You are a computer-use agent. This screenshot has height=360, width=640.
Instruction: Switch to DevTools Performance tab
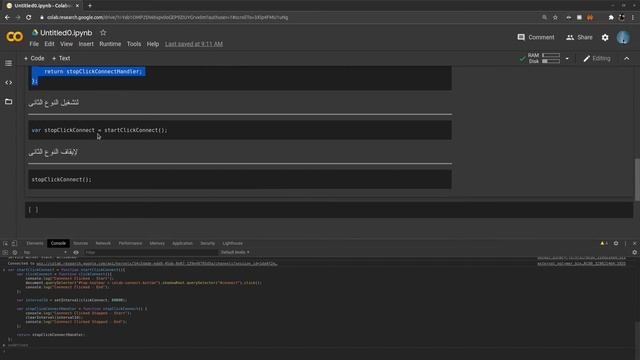point(130,243)
